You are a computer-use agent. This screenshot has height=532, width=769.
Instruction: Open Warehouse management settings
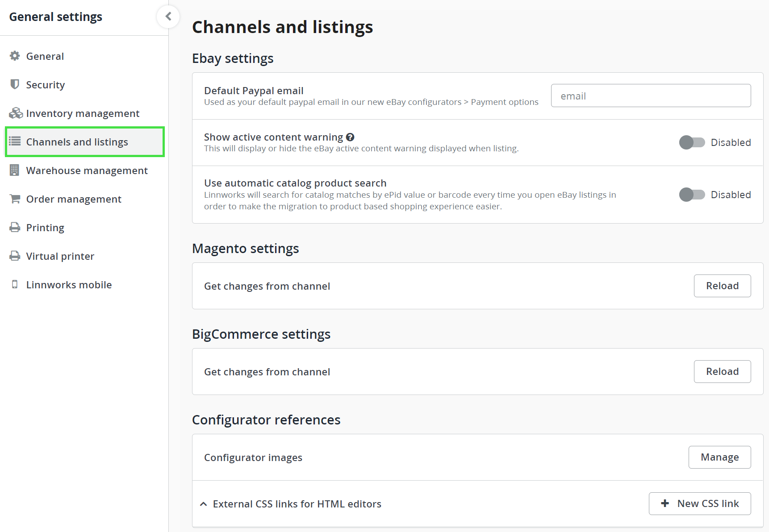[87, 170]
